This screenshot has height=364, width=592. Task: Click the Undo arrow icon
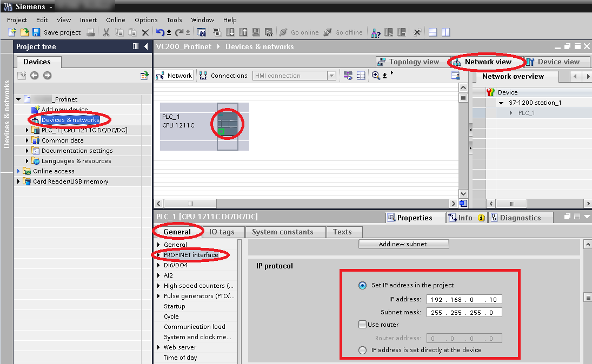(x=160, y=32)
